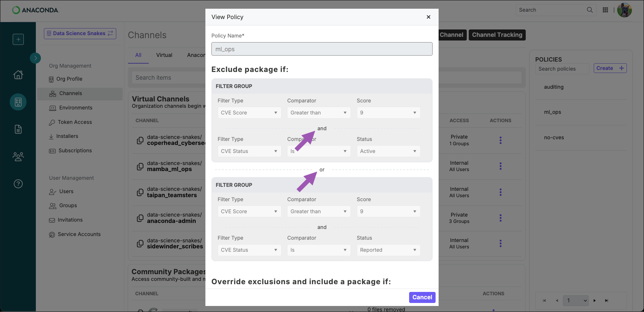Viewport: 644px width, 312px height.
Task: Open first group Score 9 dropdown
Action: click(388, 113)
